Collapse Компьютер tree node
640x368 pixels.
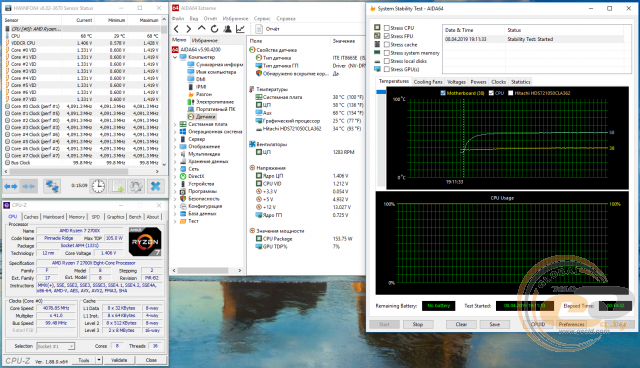pyautogui.click(x=176, y=57)
